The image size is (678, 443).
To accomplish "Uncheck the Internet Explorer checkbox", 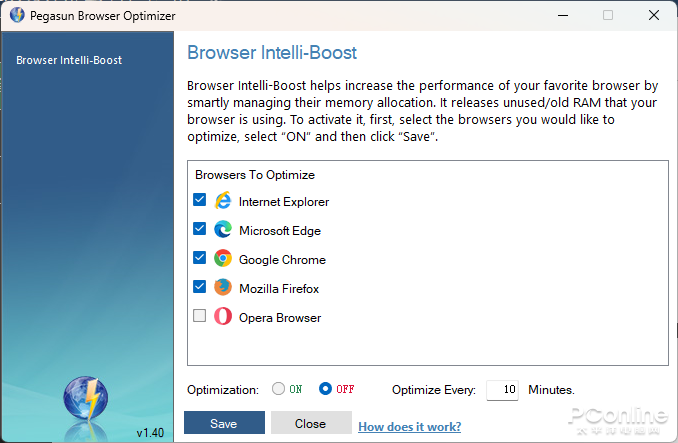I will coord(199,200).
